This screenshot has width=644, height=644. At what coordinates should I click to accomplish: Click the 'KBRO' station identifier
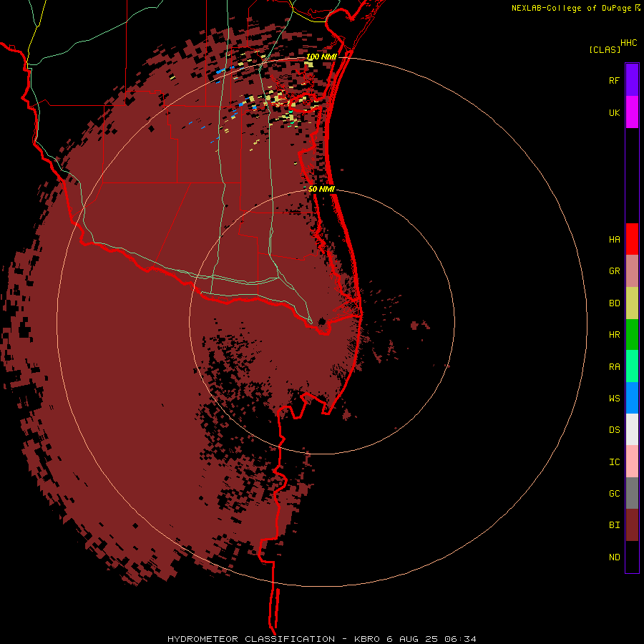[x=367, y=639]
